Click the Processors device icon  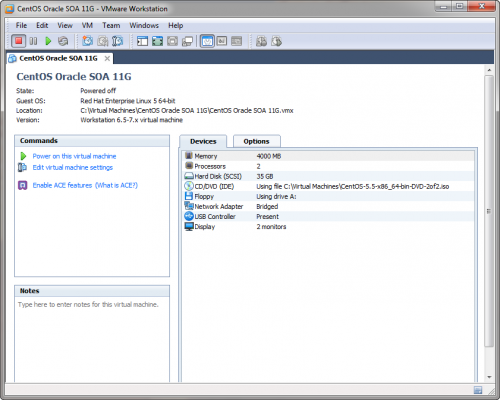pos(189,166)
